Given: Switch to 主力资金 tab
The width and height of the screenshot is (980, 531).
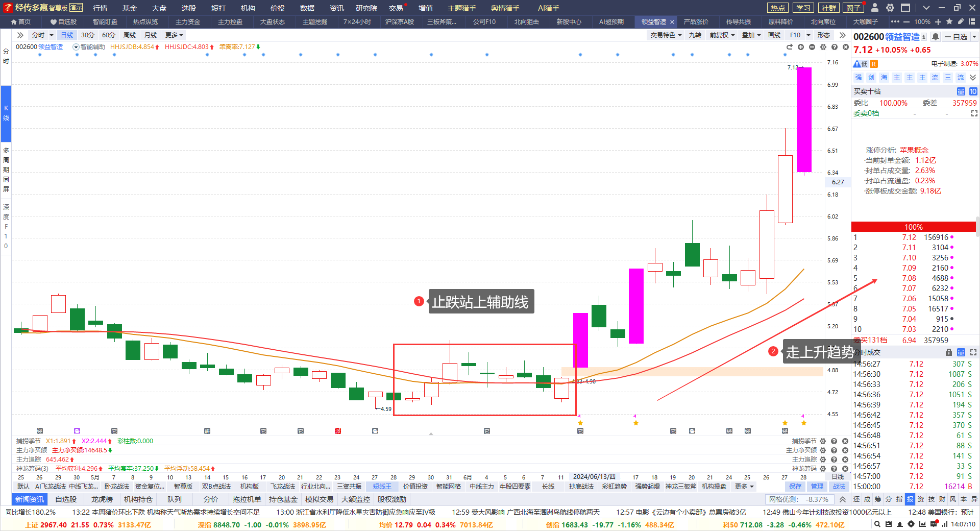Looking at the screenshot, I should [188, 22].
